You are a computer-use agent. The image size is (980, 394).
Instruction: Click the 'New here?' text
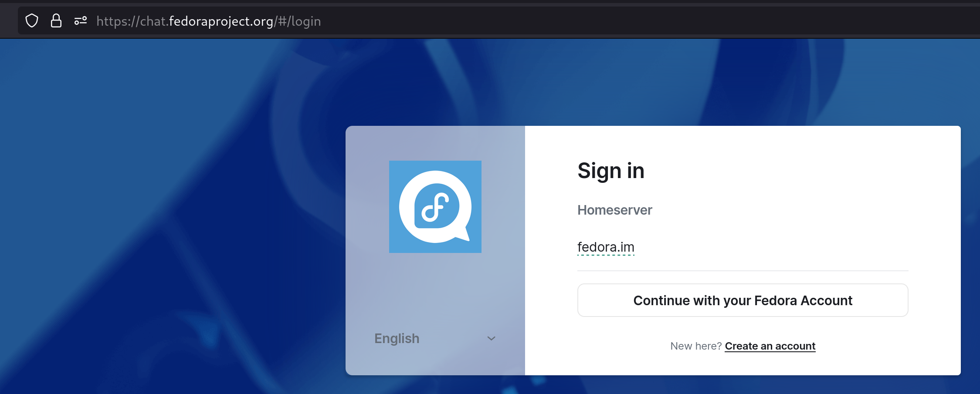pos(696,346)
